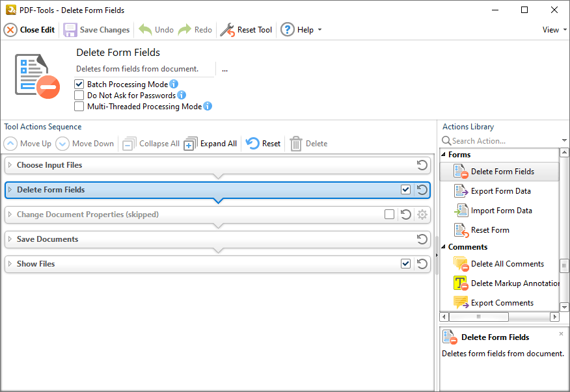This screenshot has height=392, width=570.
Task: Close the Delete Form Fields description pane
Action: click(562, 334)
